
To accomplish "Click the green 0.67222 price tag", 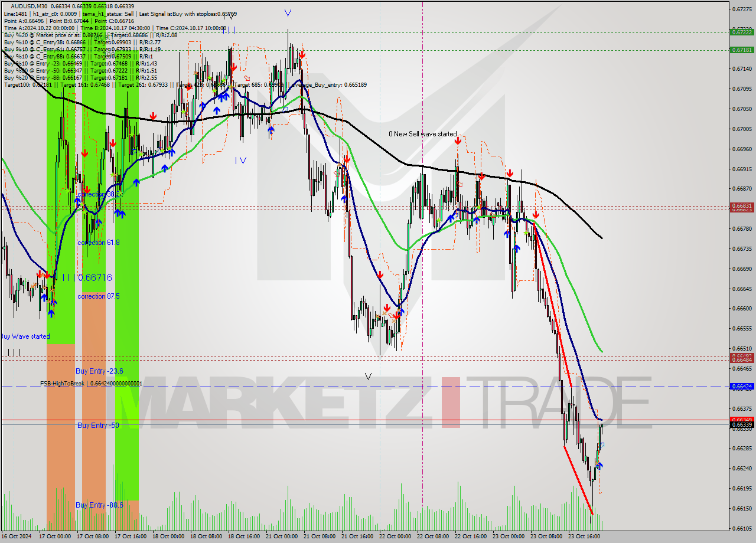I will (x=742, y=32).
